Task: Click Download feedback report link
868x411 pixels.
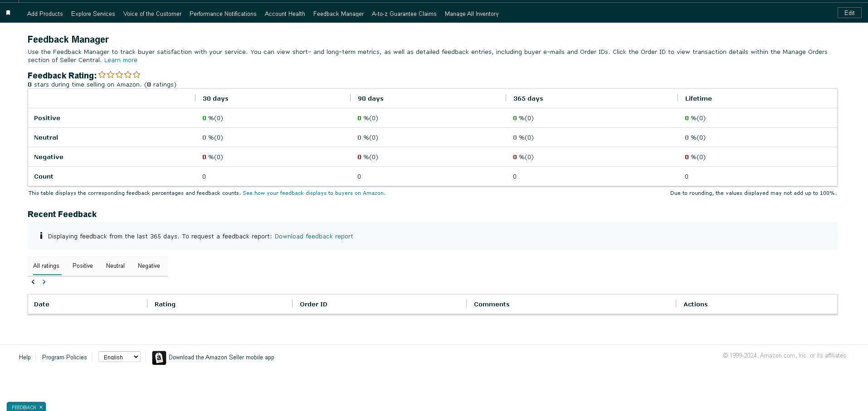Action: [x=314, y=236]
